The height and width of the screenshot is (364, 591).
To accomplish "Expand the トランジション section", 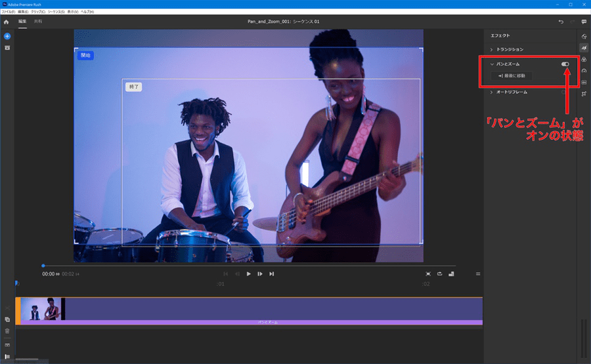I will [510, 49].
